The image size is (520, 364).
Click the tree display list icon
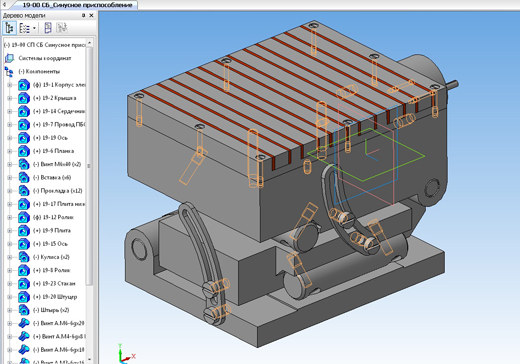24,28
